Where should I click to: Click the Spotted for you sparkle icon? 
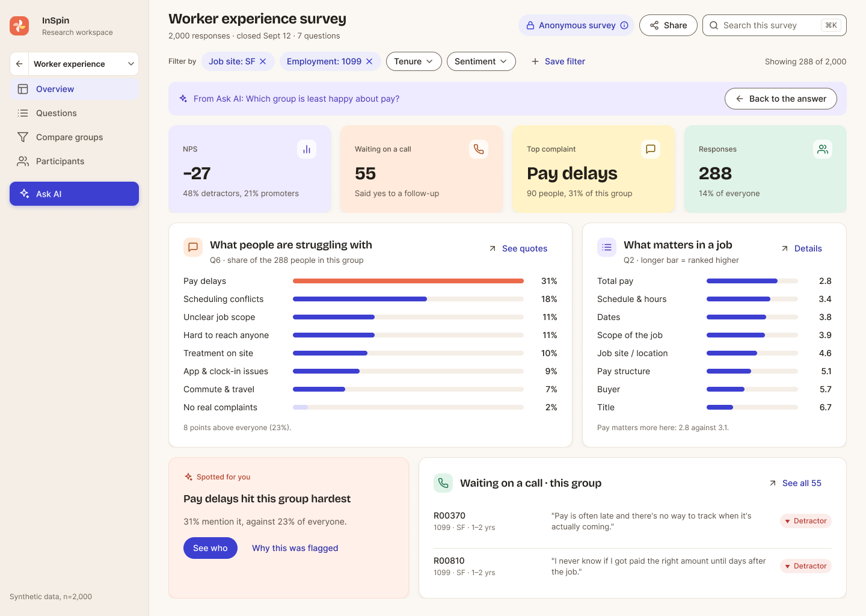(x=188, y=477)
